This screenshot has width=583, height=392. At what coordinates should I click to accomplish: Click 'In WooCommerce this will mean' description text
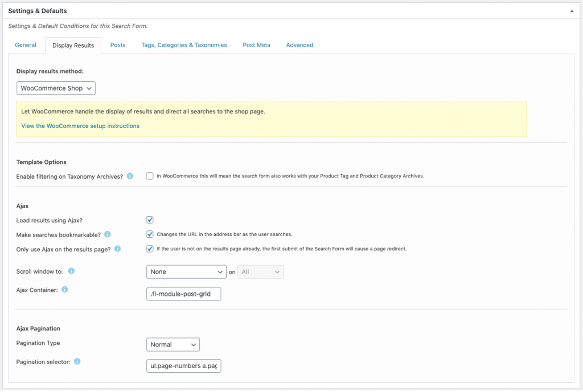point(290,176)
